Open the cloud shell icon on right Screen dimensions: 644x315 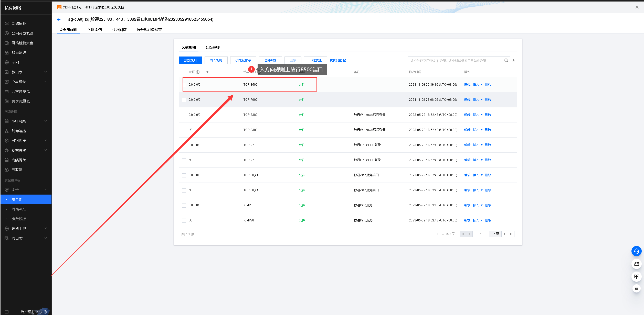636,264
